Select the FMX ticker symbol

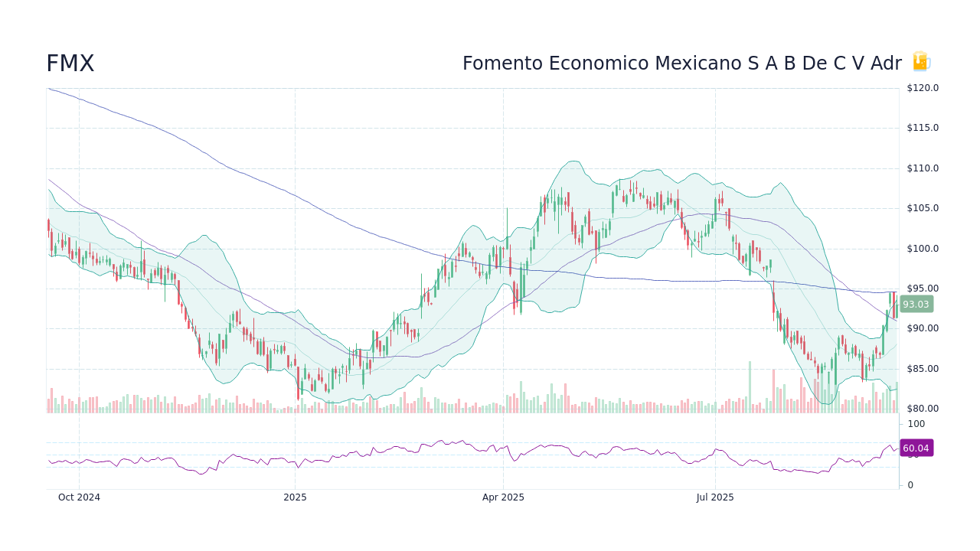[70, 64]
